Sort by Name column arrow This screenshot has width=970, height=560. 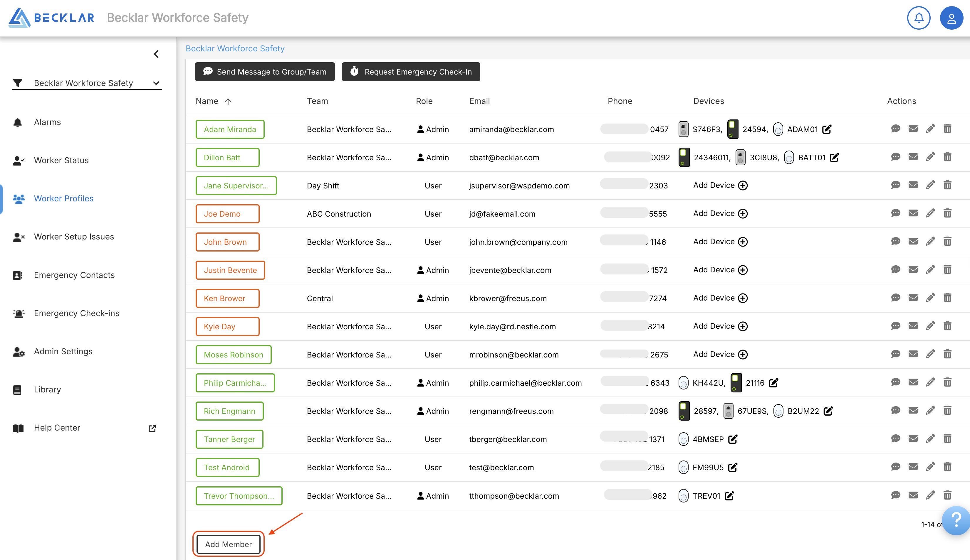pyautogui.click(x=228, y=102)
